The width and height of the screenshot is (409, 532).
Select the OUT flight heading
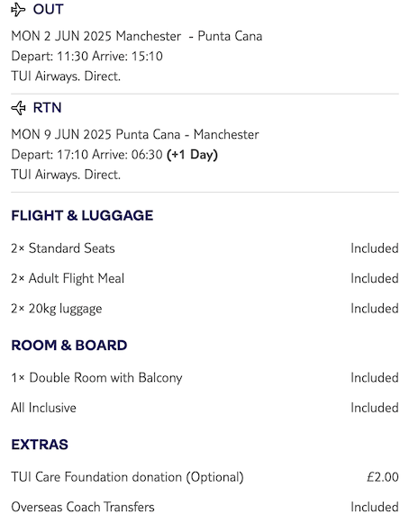49,10
